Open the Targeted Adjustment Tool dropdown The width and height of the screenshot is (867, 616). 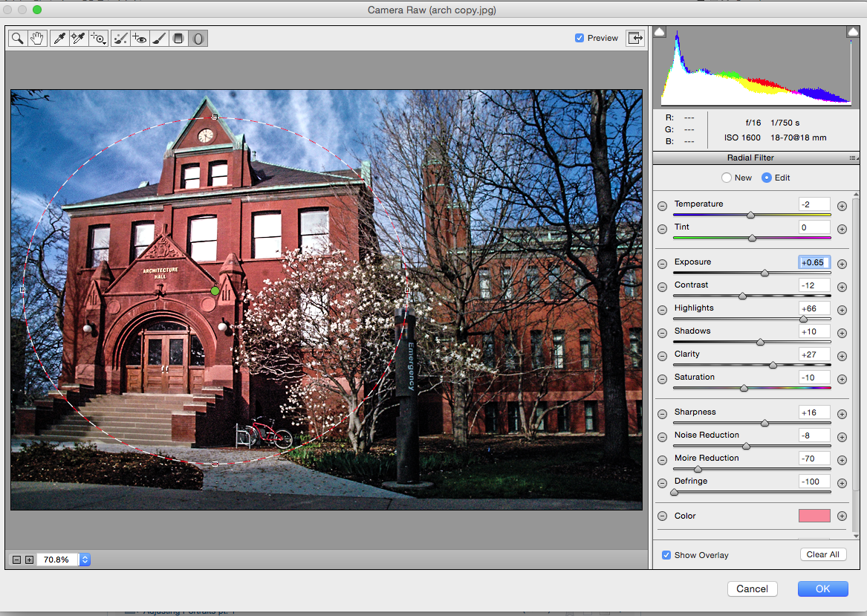[x=99, y=38]
